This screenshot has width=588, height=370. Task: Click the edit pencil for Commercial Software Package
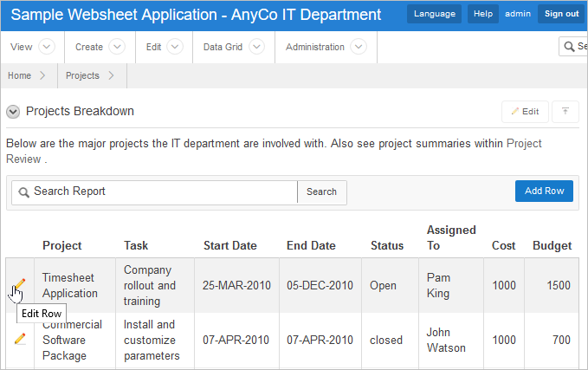[20, 339]
